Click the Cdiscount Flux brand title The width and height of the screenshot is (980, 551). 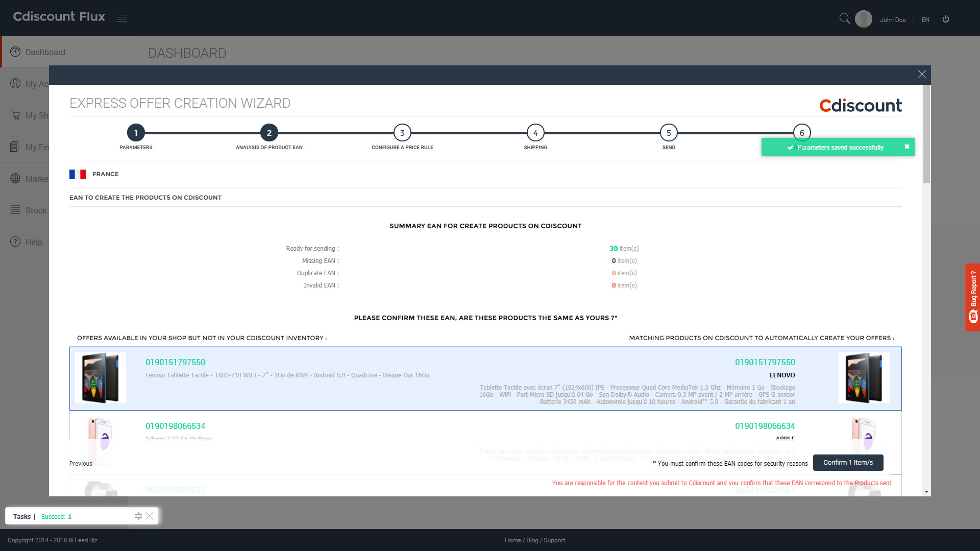coord(59,17)
